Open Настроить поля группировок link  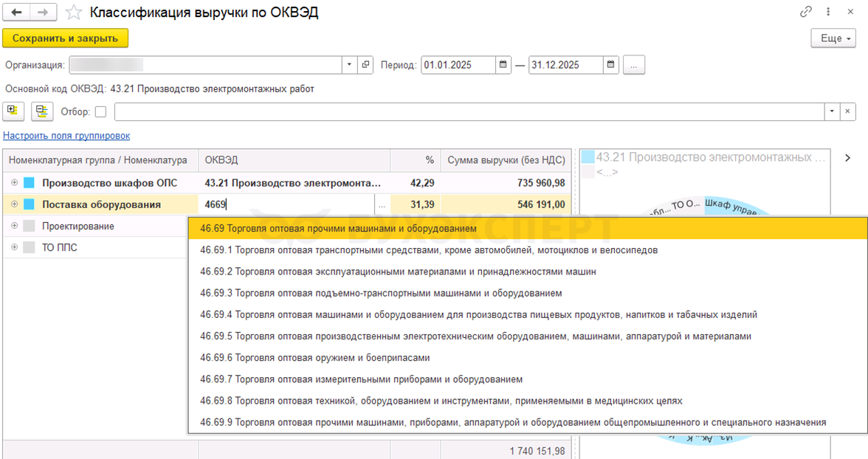(x=66, y=136)
